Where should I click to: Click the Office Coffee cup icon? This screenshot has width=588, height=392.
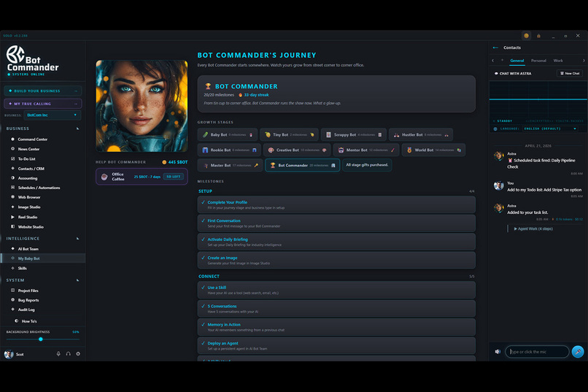pos(104,177)
